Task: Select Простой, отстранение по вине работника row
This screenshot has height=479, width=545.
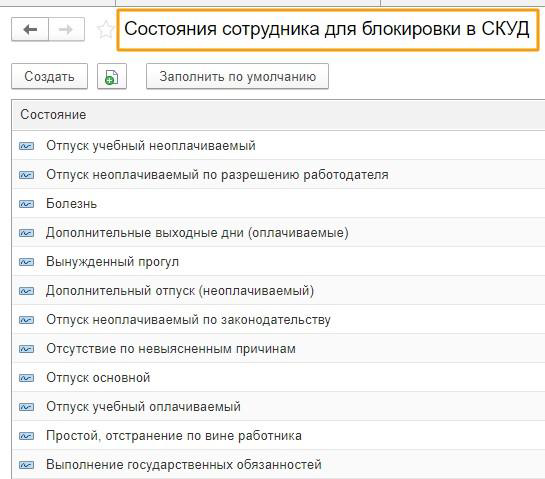Action: click(278, 436)
